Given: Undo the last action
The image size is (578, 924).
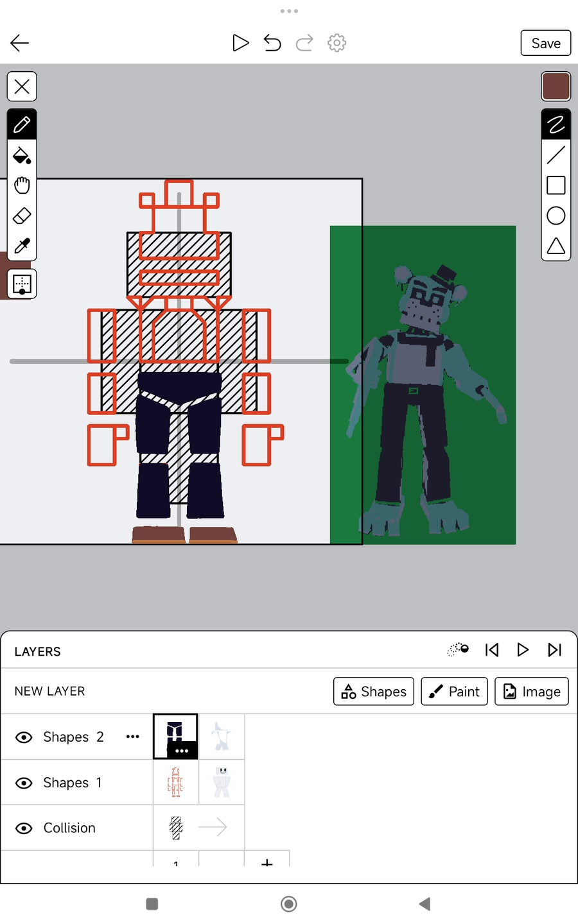Looking at the screenshot, I should click(272, 43).
